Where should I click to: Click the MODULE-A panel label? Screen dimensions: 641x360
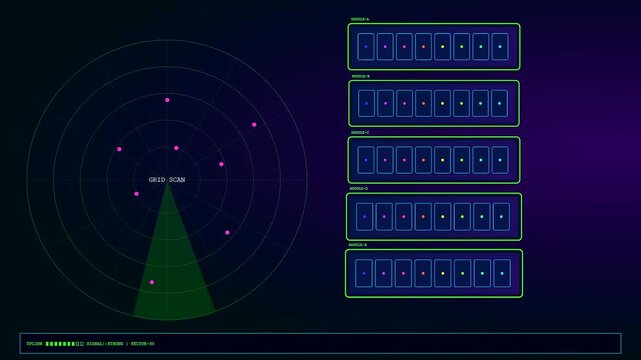point(360,19)
